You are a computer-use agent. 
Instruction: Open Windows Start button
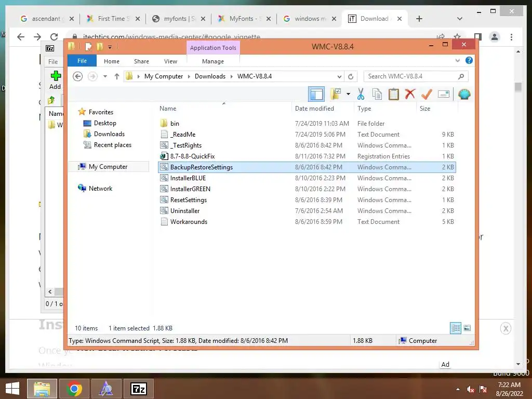pos(12,389)
